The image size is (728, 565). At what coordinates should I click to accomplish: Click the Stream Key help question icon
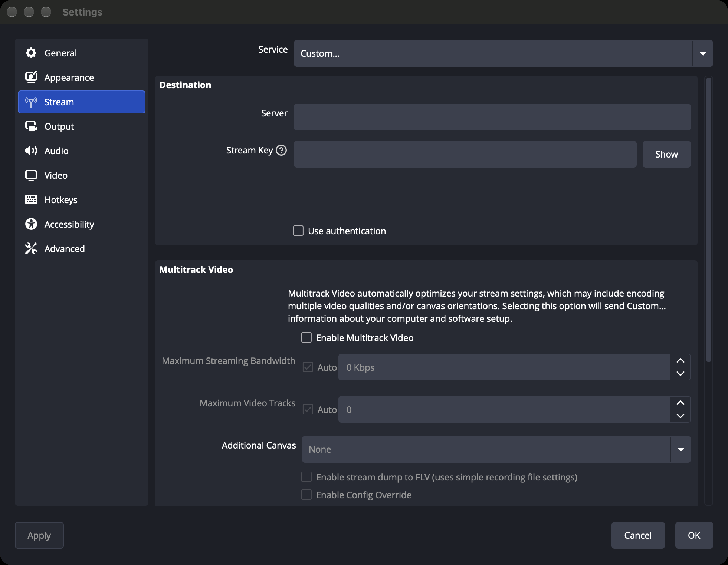click(x=282, y=150)
